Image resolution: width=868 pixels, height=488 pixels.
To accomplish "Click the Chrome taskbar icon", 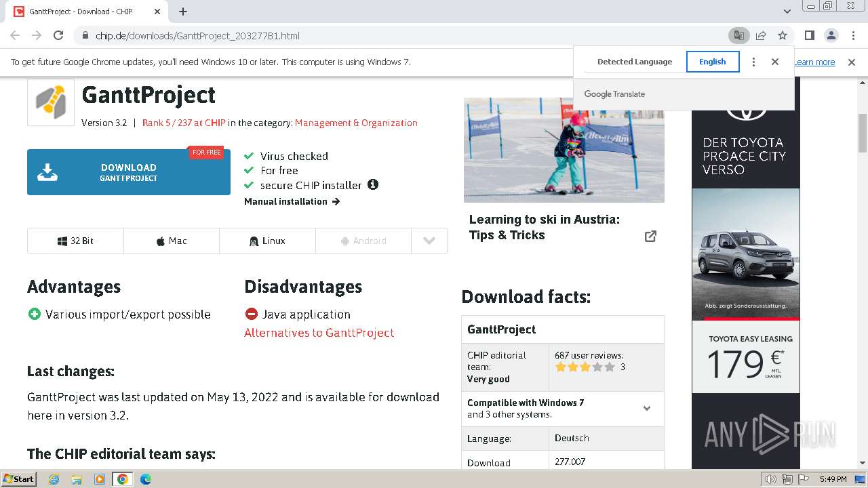I will pos(122,479).
